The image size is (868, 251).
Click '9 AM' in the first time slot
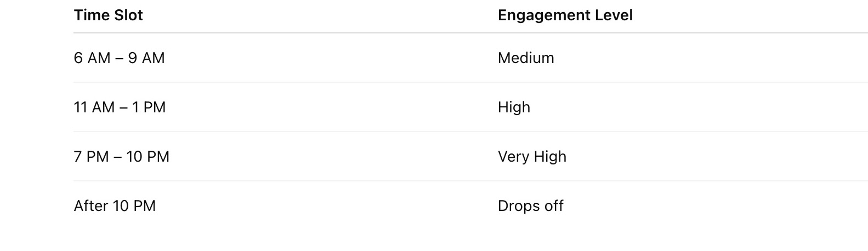146,58
